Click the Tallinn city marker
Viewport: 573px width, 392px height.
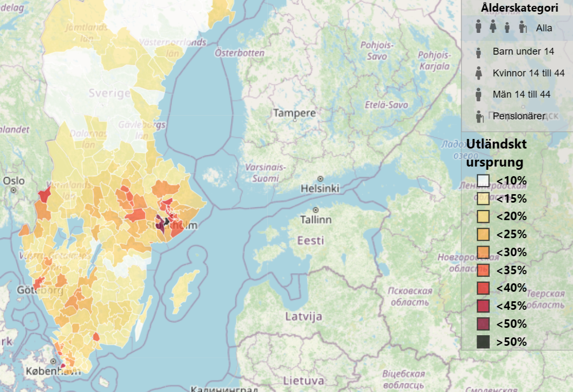coord(315,210)
